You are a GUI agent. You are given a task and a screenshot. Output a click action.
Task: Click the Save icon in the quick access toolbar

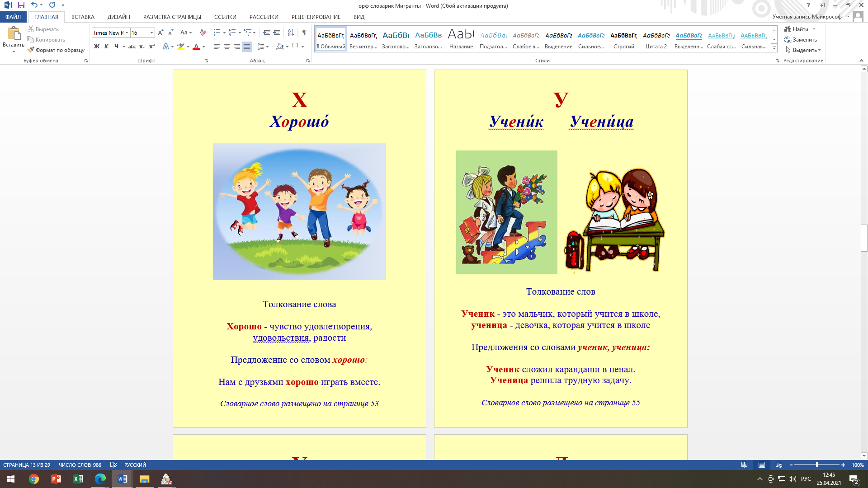21,5
